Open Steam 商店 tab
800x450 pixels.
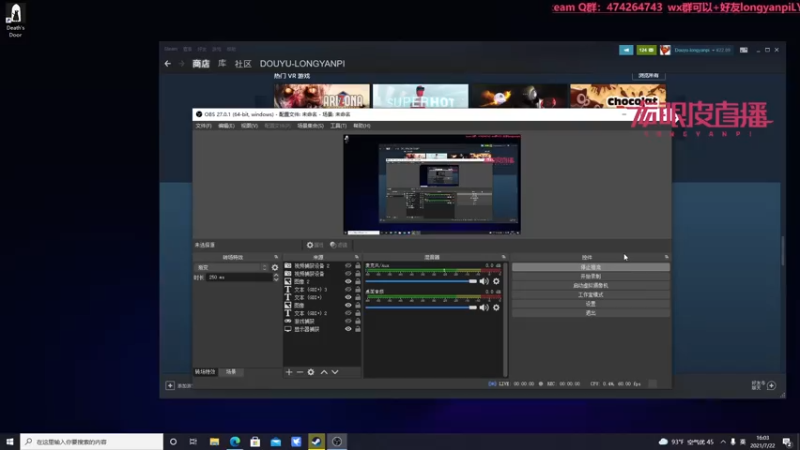click(x=201, y=64)
